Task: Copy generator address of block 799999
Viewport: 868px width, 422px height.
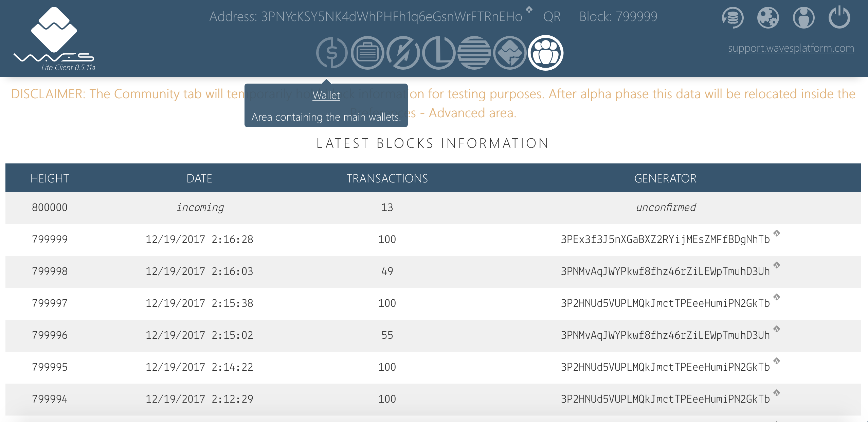Action: [777, 233]
